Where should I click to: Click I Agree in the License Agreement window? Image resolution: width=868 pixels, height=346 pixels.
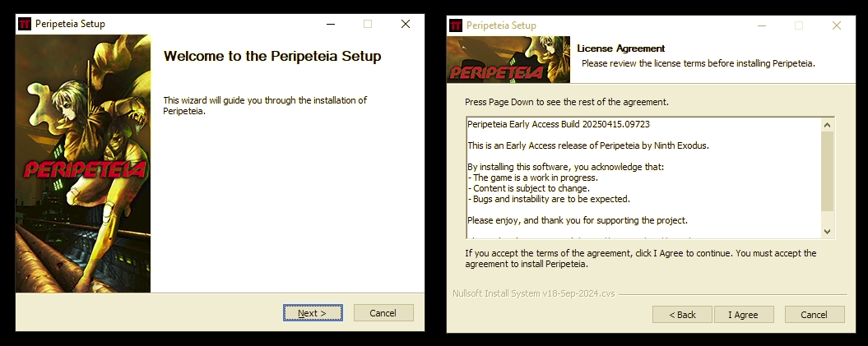pyautogui.click(x=743, y=315)
